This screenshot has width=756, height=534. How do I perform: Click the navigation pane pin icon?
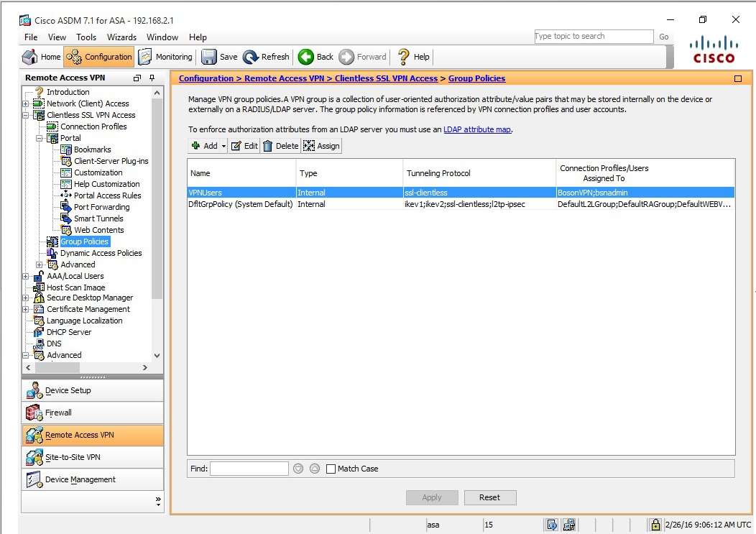click(152, 78)
